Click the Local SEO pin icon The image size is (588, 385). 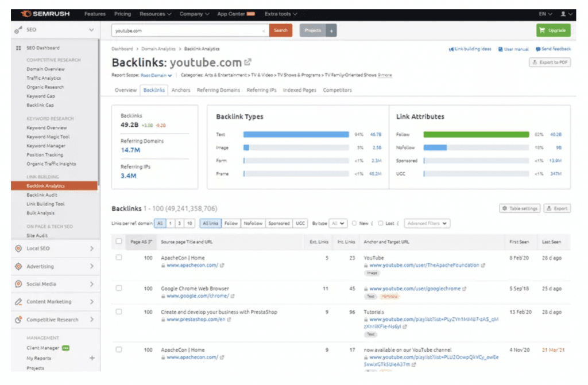coord(18,248)
